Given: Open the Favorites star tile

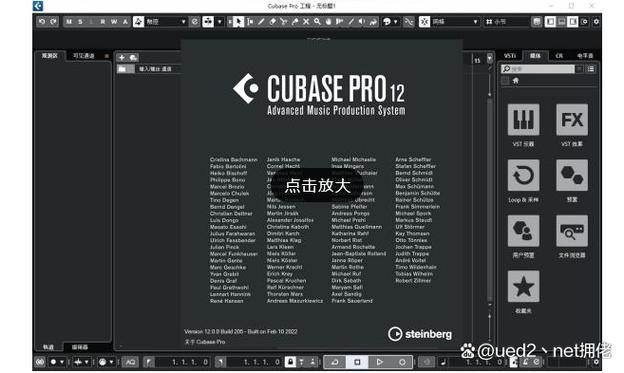Looking at the screenshot, I should [523, 287].
